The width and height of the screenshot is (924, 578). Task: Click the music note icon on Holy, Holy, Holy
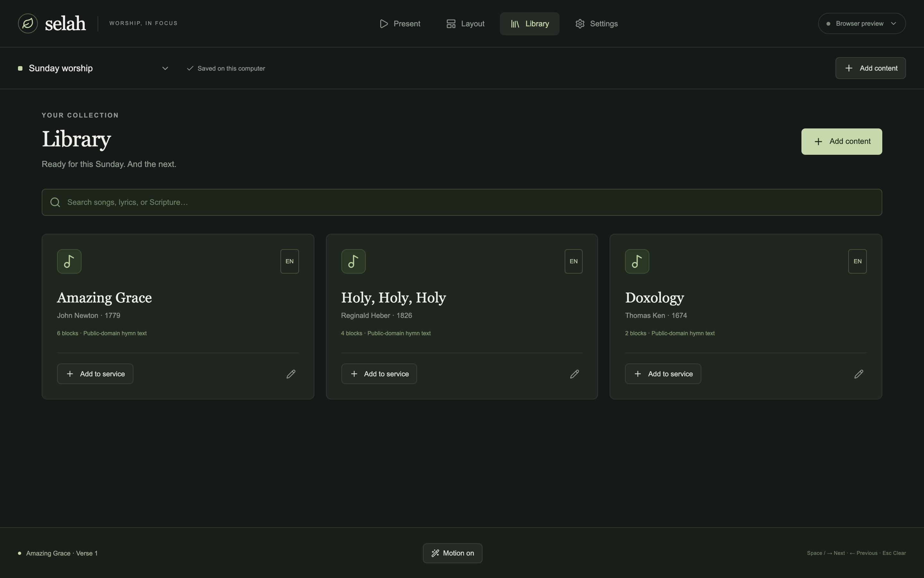(353, 261)
